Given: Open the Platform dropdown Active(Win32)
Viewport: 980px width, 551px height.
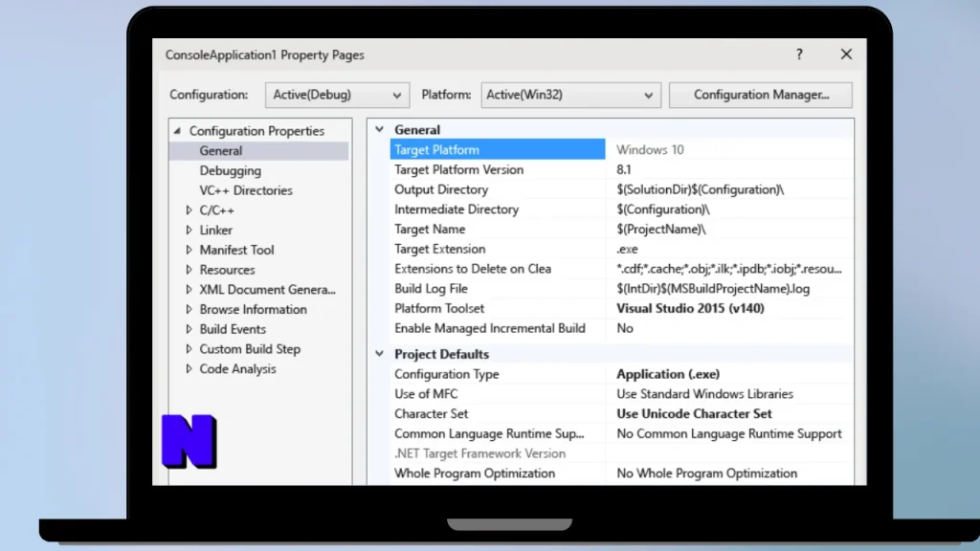Looking at the screenshot, I should point(570,95).
